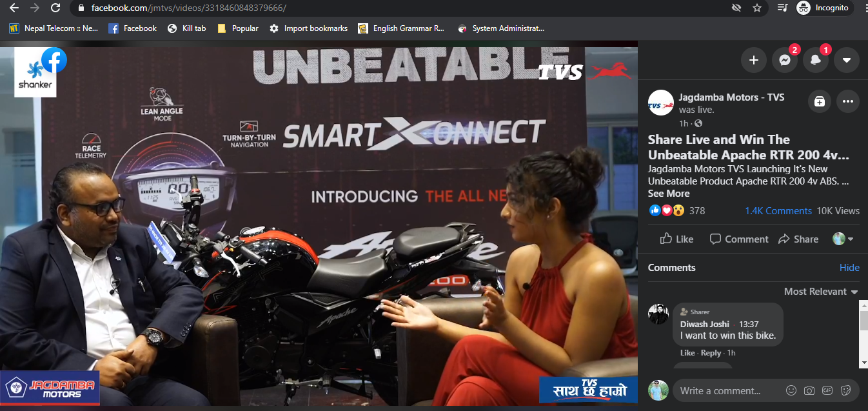Open the Kill tab bookmark
This screenshot has width=868, height=411.
click(x=186, y=28)
